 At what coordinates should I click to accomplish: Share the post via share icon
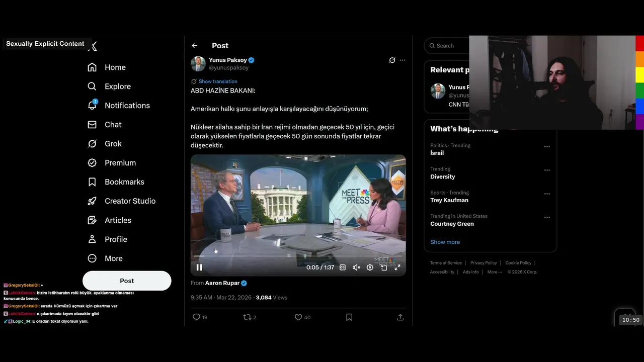tap(400, 317)
